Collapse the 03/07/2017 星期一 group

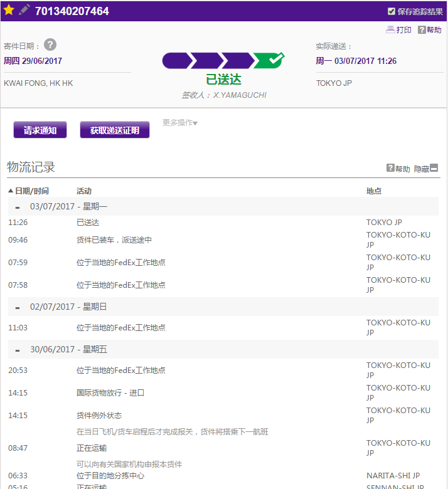tap(18, 208)
